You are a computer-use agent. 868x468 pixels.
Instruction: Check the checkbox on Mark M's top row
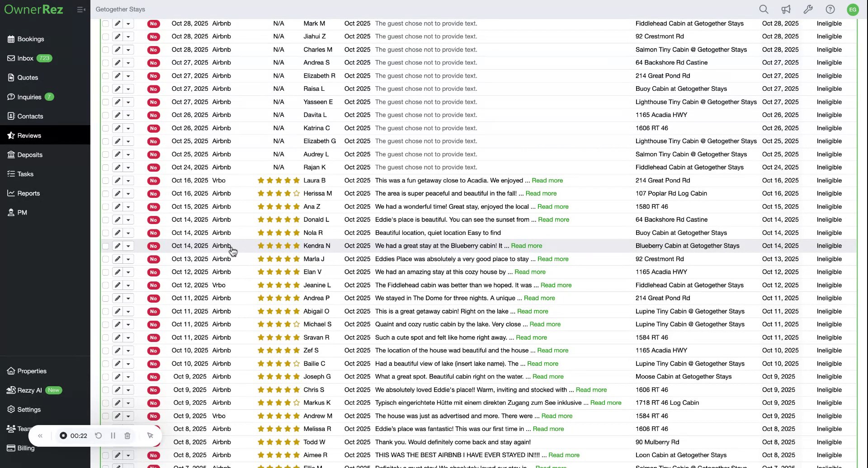[105, 23]
